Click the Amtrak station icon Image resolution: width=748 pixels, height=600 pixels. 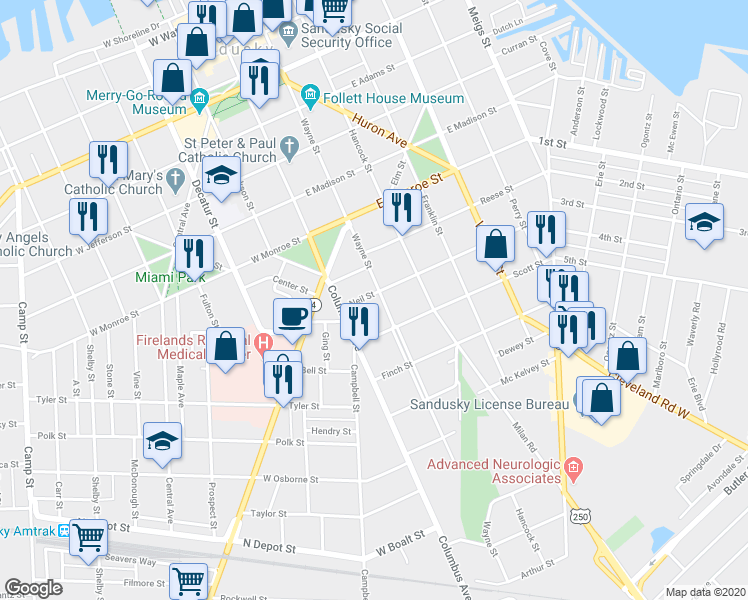pyautogui.click(x=63, y=531)
